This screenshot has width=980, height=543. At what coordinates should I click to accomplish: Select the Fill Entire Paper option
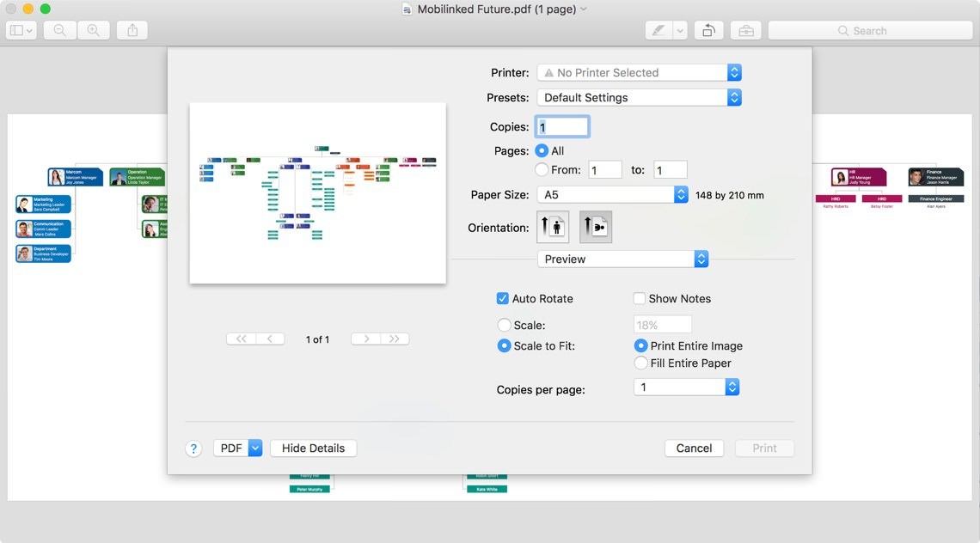tap(640, 363)
